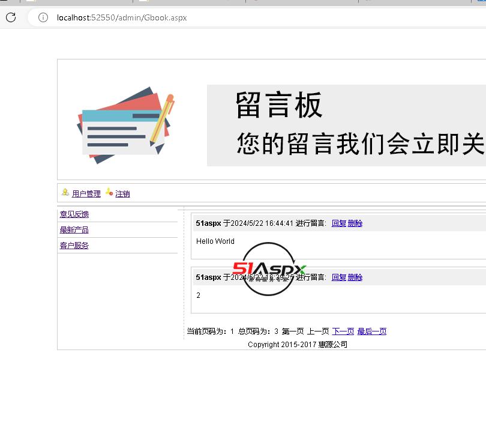Reload the page with the refresh icon

click(x=11, y=17)
